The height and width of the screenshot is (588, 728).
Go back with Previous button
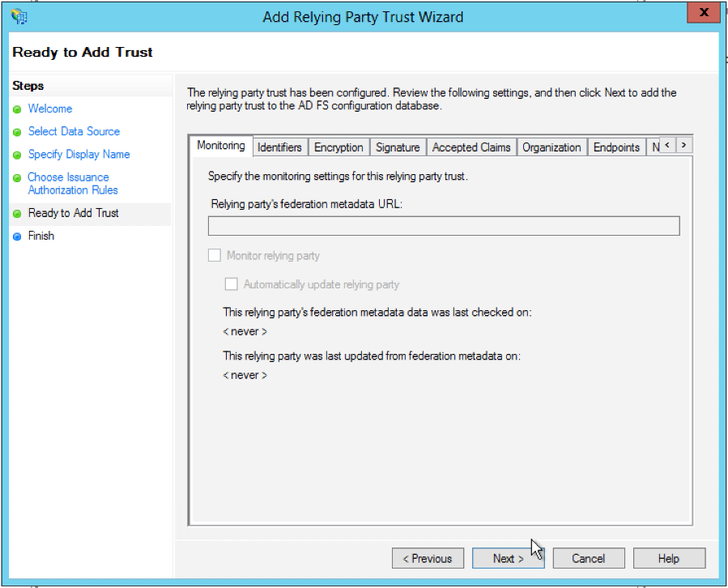click(x=428, y=558)
